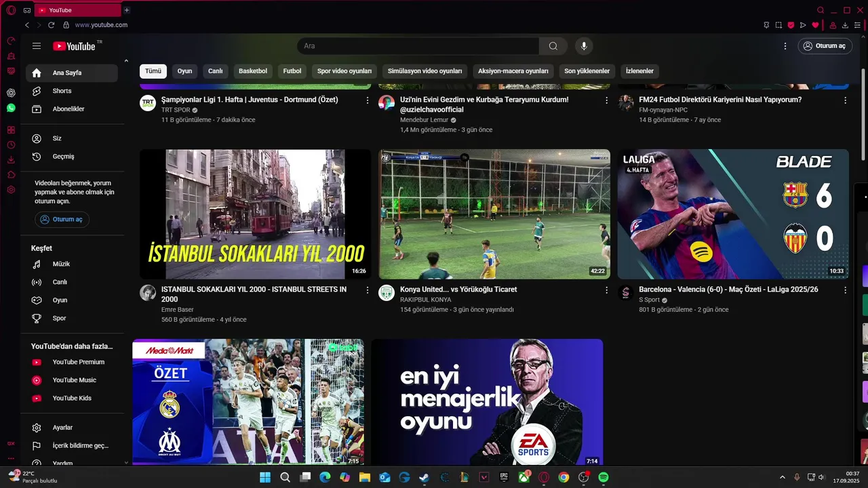Open GX Control in Opera sidebar

coord(11,41)
